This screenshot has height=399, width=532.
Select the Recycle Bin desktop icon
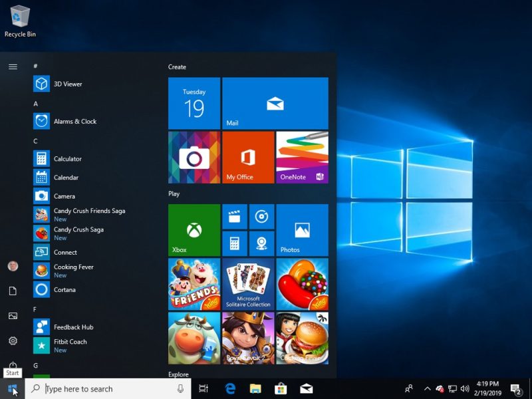(20, 21)
